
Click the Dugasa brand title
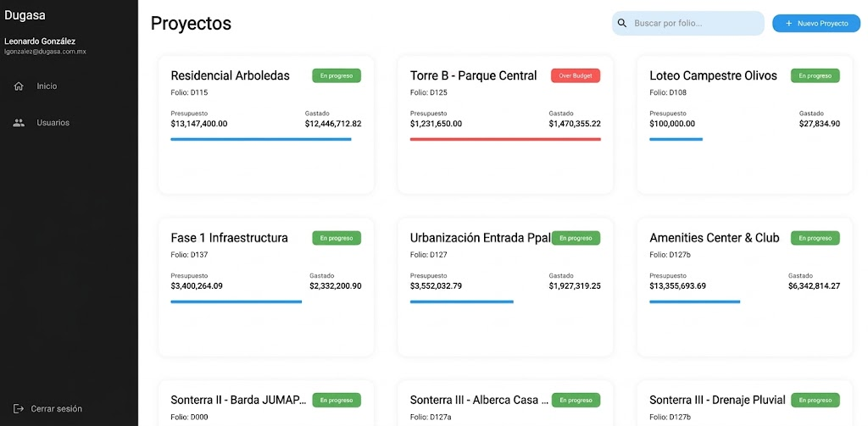25,15
